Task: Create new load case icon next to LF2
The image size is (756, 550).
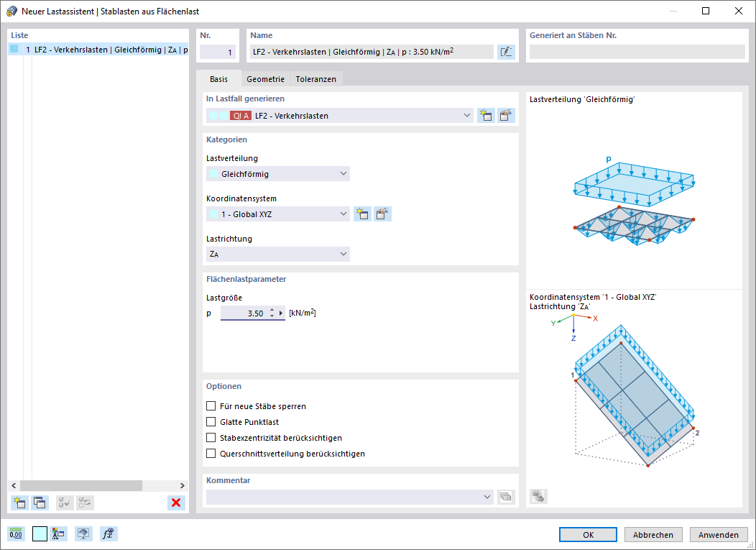Action: pyautogui.click(x=486, y=116)
